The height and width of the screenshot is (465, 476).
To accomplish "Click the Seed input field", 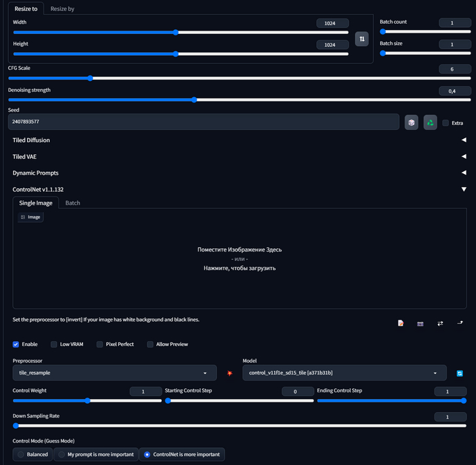I will coord(203,122).
